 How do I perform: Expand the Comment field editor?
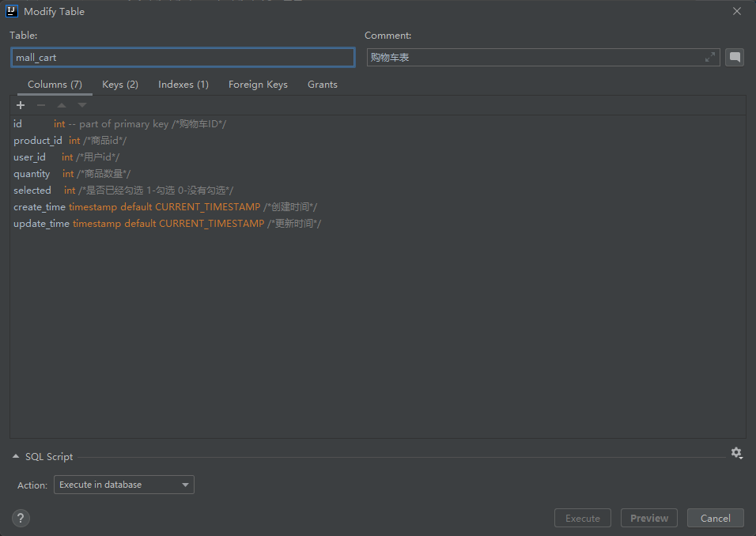709,58
